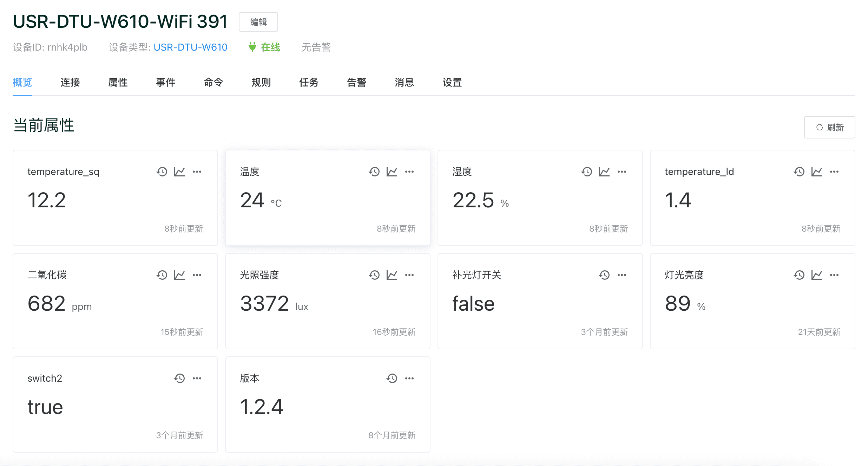The height and width of the screenshot is (466, 868).
Task: Refresh properties with 刷新 button
Action: tap(829, 127)
